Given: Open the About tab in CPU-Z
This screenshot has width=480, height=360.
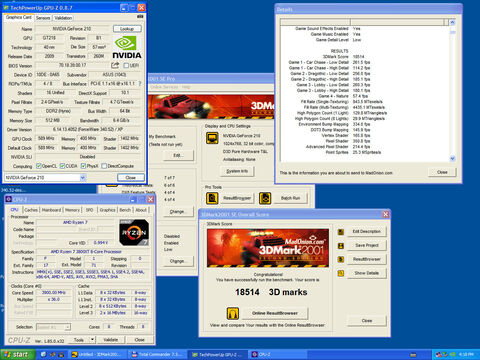Looking at the screenshot, I should (141, 210).
